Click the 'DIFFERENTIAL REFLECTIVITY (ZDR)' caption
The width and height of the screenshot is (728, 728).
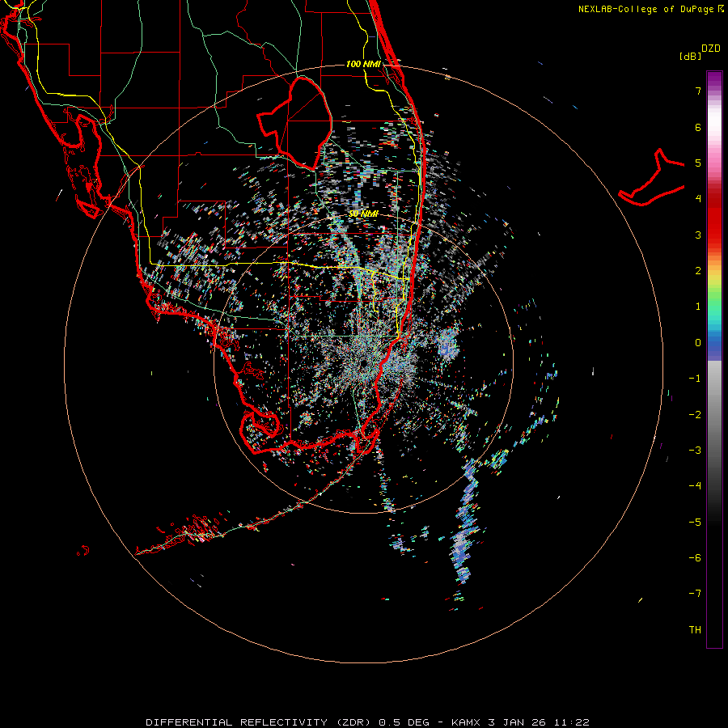coord(260,722)
